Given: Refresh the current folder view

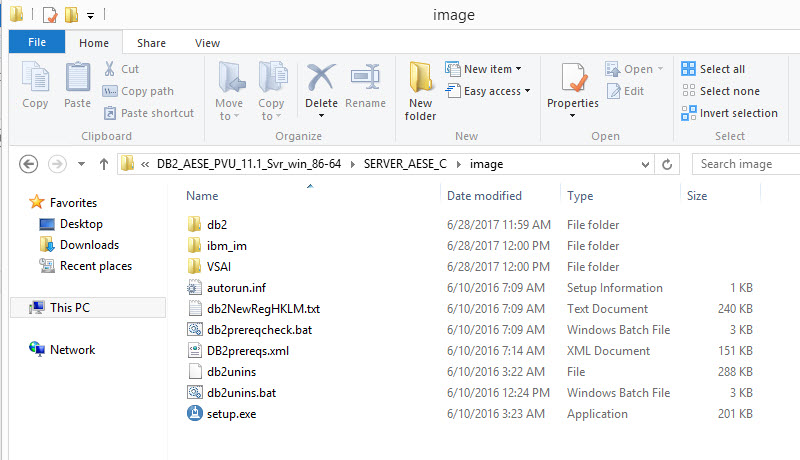Looking at the screenshot, I should pos(668,164).
